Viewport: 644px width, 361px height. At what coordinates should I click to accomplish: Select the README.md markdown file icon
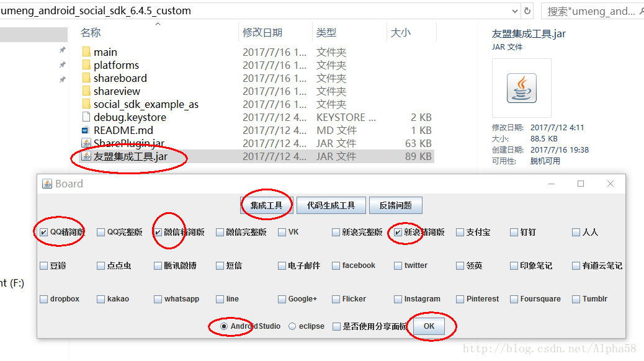coord(86,130)
